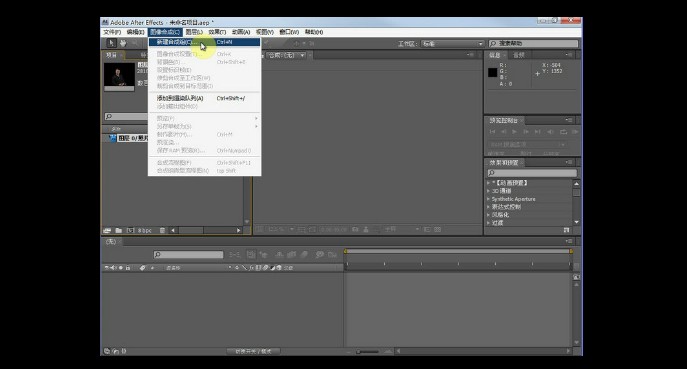The height and width of the screenshot is (369, 687).
Task: Click the play button in Preview panel
Action: [x=514, y=131]
